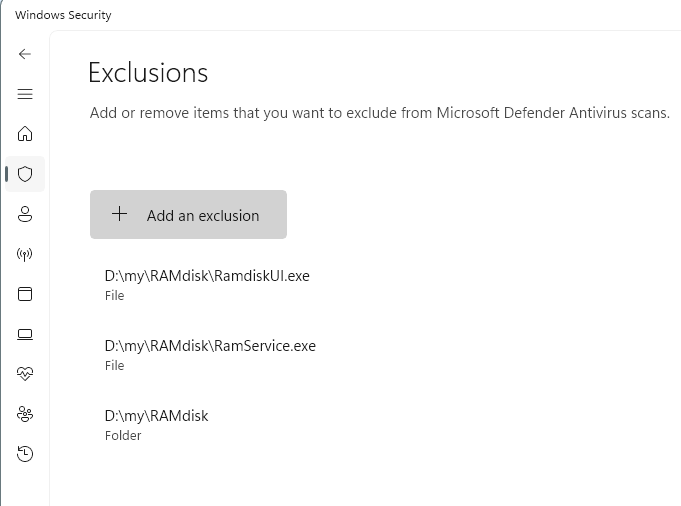This screenshot has width=681, height=506.
Task: Select Virus & threat protection shield icon
Action: point(25,174)
